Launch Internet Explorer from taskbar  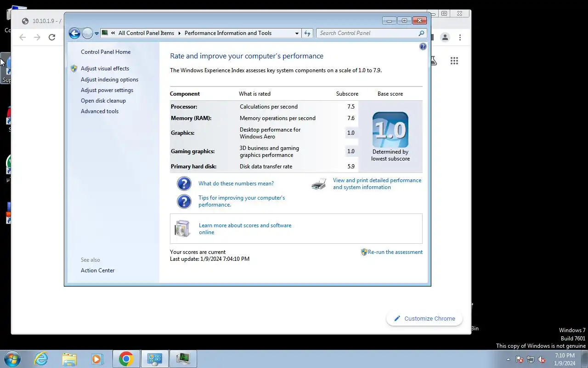tap(41, 359)
